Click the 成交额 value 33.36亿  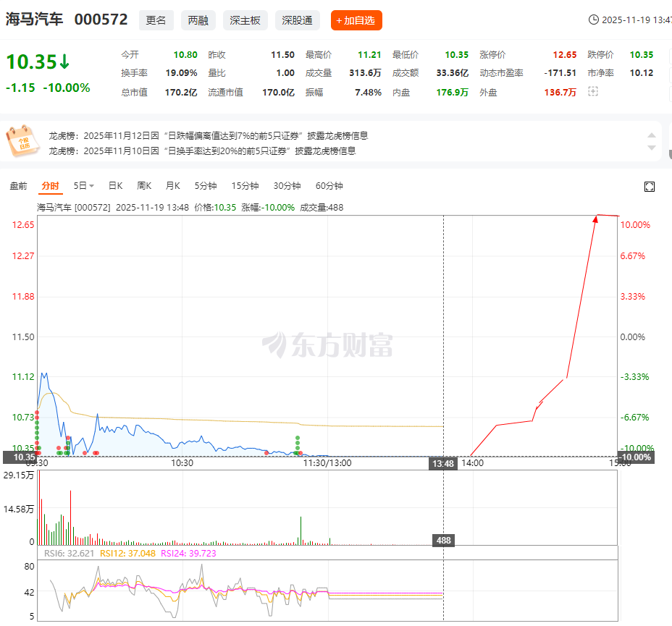point(452,73)
